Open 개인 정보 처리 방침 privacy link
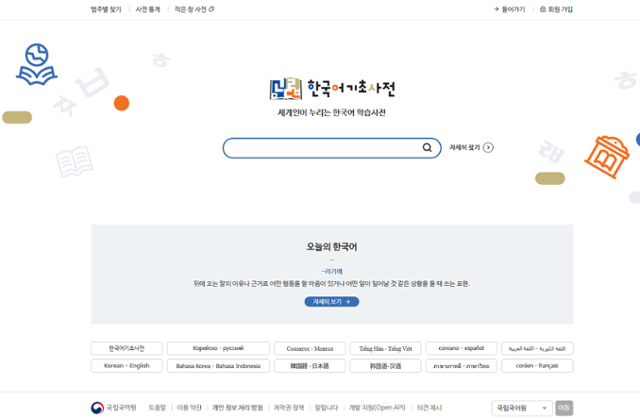 tap(238, 407)
